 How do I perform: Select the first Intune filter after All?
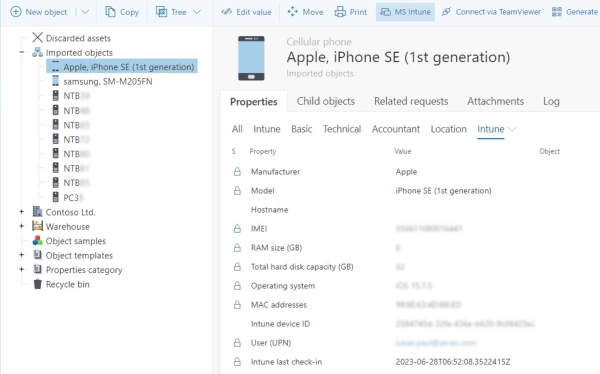267,129
